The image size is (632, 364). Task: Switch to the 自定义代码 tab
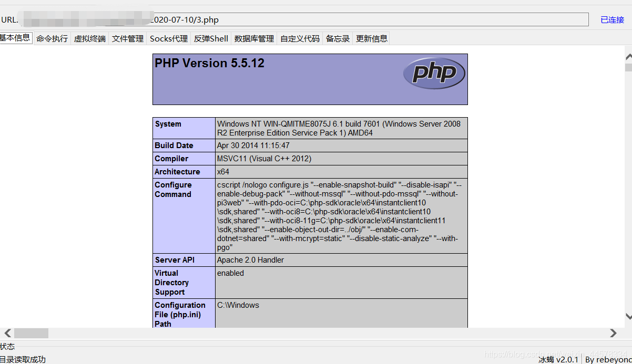tap(300, 38)
